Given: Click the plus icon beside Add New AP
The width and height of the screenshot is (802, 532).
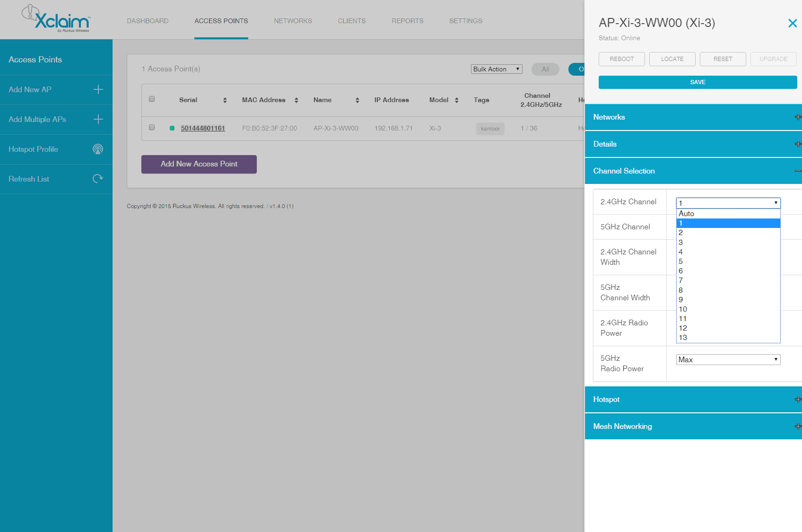Looking at the screenshot, I should 98,89.
